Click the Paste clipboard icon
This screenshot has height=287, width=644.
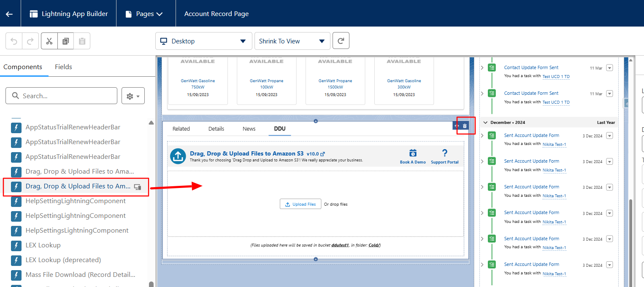pyautogui.click(x=82, y=41)
